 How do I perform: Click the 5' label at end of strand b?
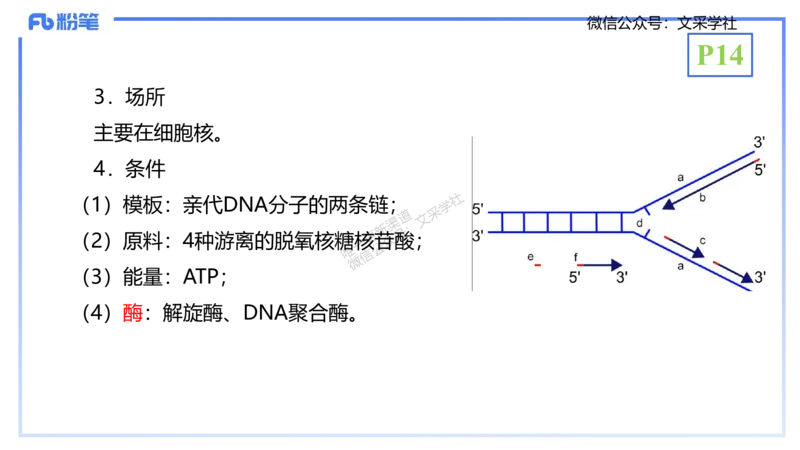[x=760, y=170]
